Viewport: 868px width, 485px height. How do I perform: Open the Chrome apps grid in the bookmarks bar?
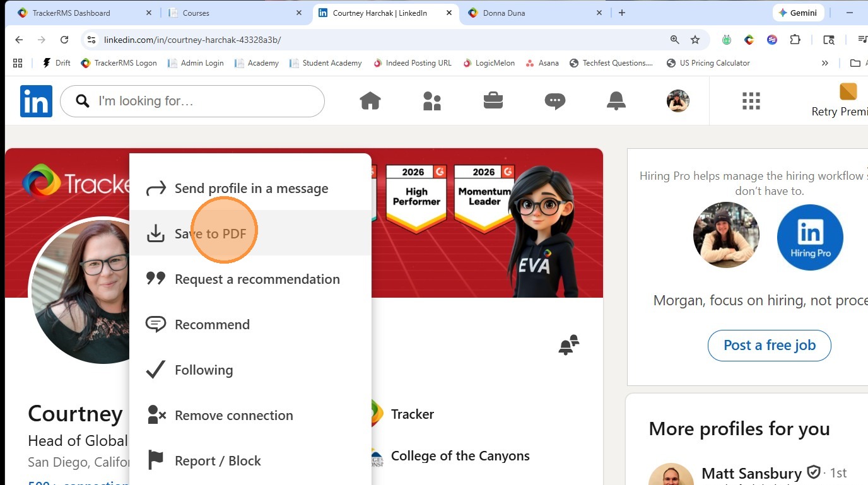(18, 63)
